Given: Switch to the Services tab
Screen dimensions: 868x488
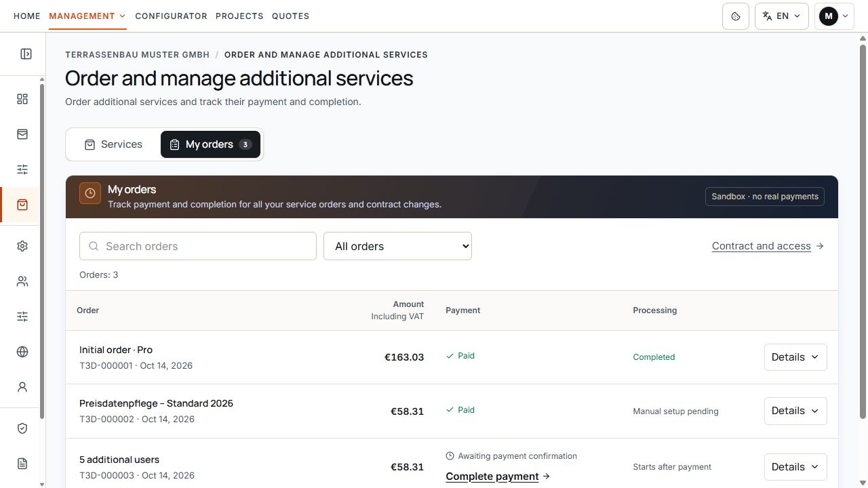Looking at the screenshot, I should [113, 144].
